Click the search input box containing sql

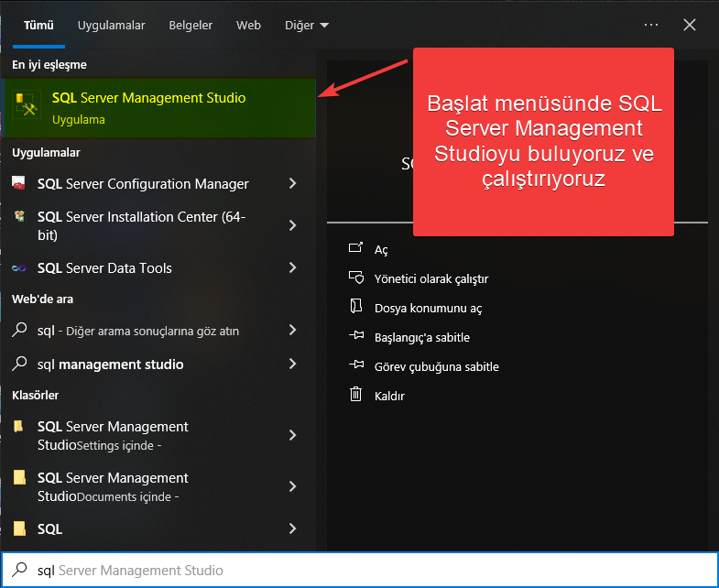click(x=366, y=570)
